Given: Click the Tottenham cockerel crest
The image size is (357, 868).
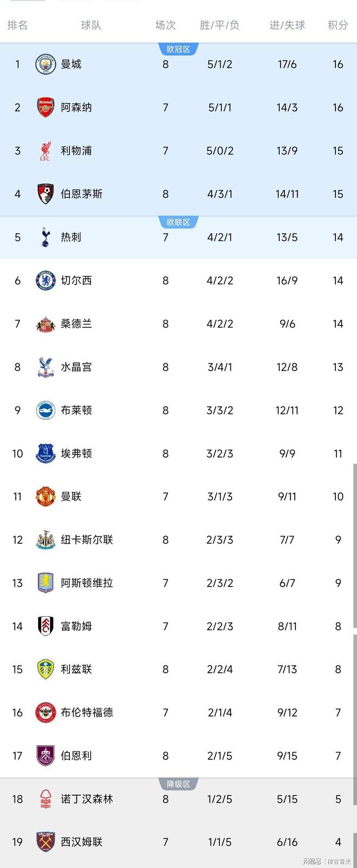Looking at the screenshot, I should [x=45, y=237].
